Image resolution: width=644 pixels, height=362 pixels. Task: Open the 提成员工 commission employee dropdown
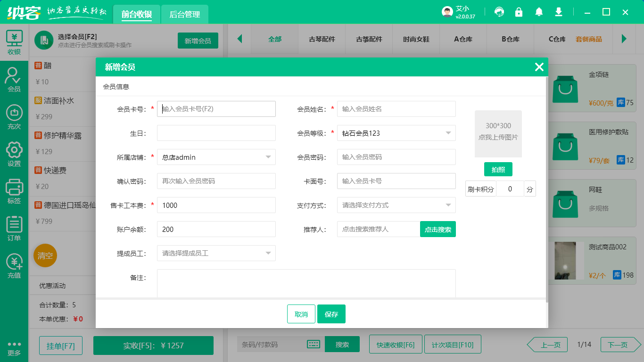coord(216,253)
